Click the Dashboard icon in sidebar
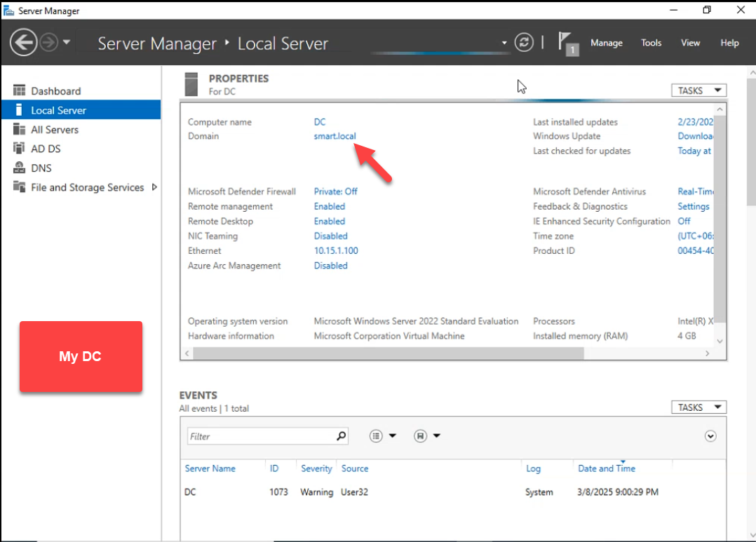Image resolution: width=756 pixels, height=542 pixels. (x=20, y=90)
